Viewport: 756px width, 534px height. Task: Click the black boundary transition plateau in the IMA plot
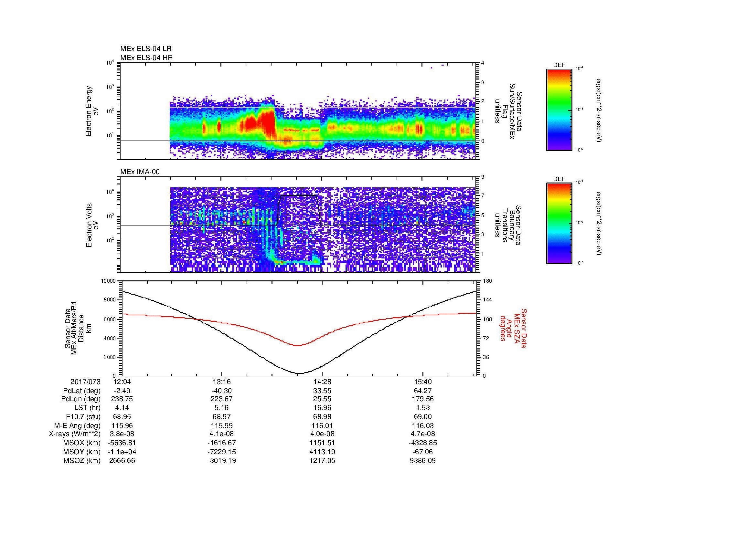point(298,196)
